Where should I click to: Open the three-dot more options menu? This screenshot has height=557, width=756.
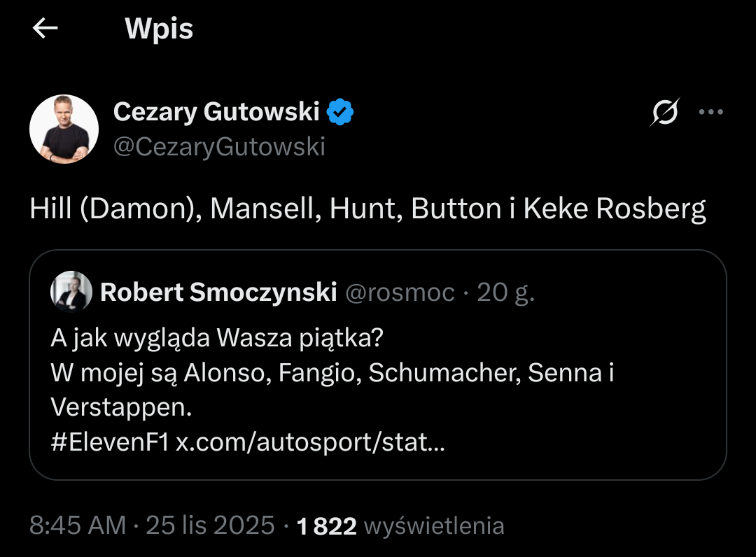(x=711, y=112)
